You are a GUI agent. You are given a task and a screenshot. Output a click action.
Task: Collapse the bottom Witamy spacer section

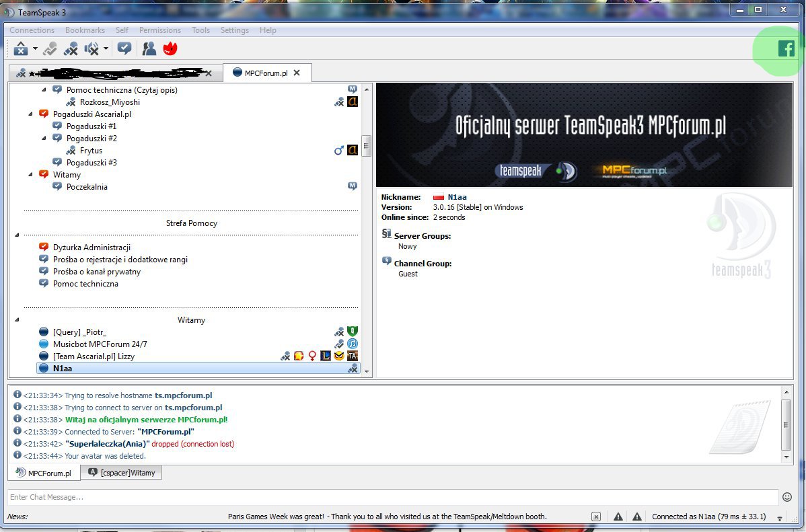pos(17,319)
